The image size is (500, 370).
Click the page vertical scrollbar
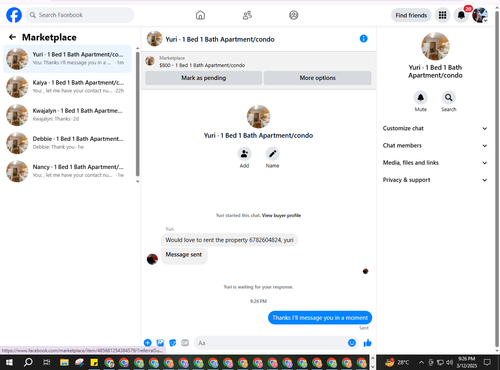pos(497,180)
